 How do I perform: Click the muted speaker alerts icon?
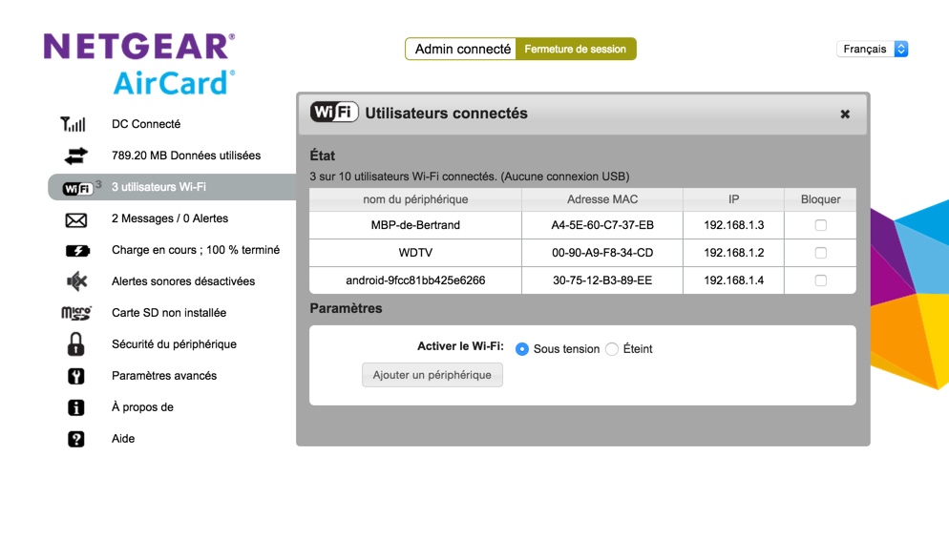pyautogui.click(x=75, y=281)
